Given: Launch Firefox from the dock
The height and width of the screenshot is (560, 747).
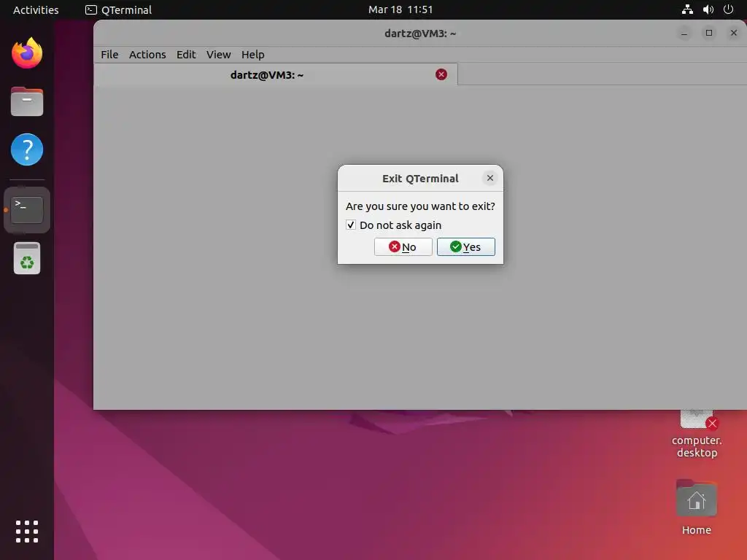Looking at the screenshot, I should coord(27,53).
